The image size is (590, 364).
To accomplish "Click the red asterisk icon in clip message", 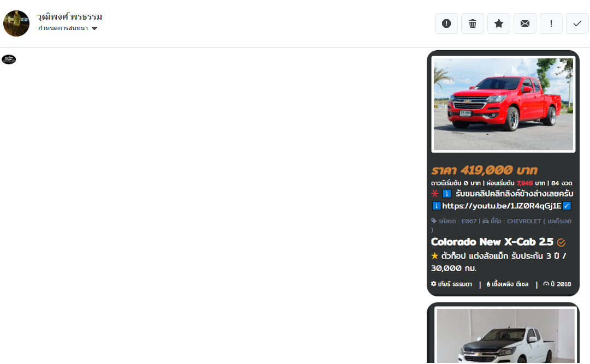I will tap(435, 194).
